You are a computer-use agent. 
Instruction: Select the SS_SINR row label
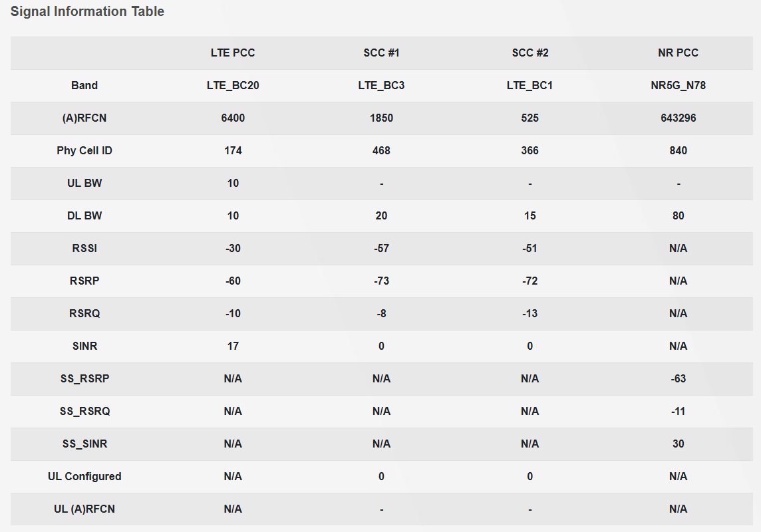84,444
